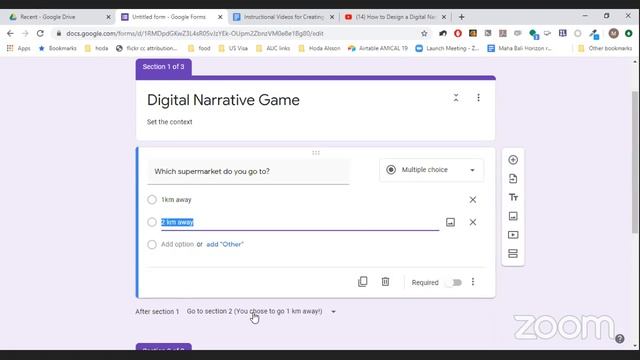Click the help question mark icon
The image size is (640, 360).
pyautogui.click(x=620, y=338)
